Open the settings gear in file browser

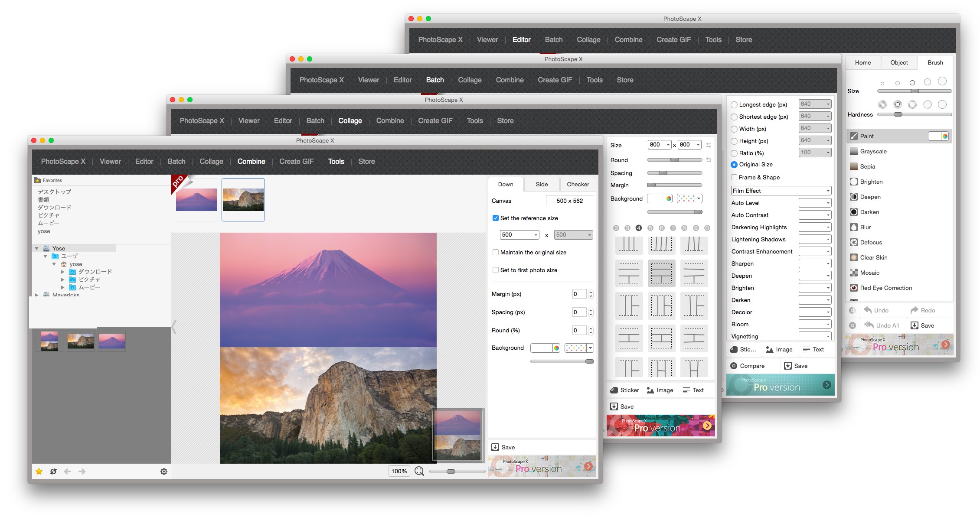point(164,471)
